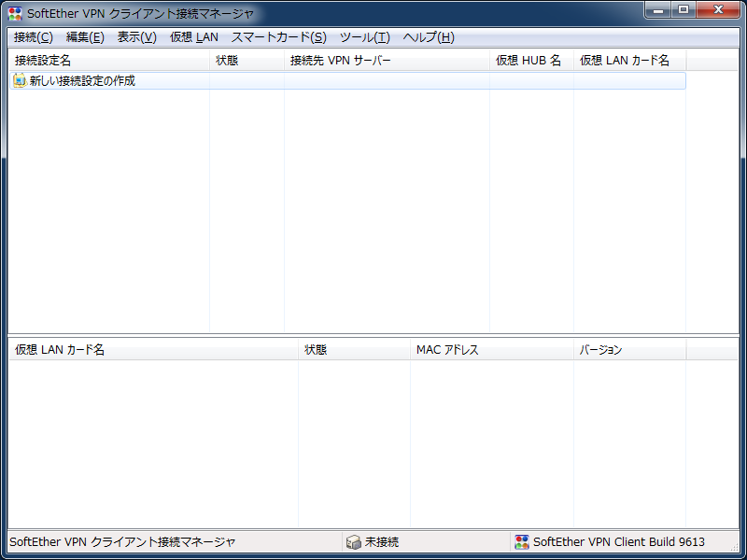Sort by lower-pane 状態 column header next to MAC アドレス
This screenshot has height=560, width=747.
pos(355,350)
